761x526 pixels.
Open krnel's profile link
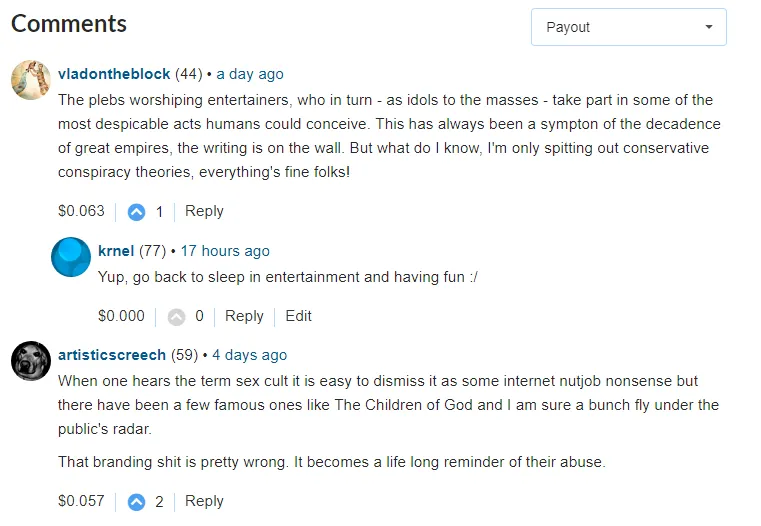point(116,251)
